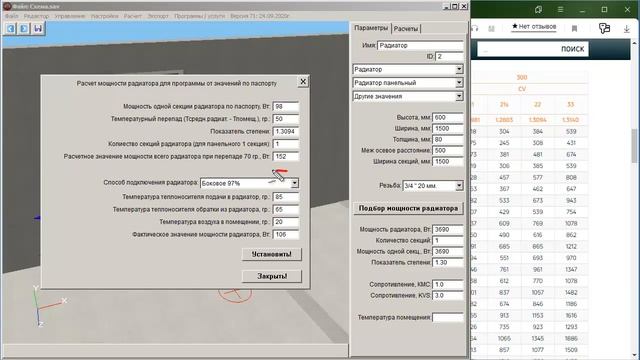
Task: Edit the 'Показатель степени' 1.3094 field
Action: click(285, 131)
